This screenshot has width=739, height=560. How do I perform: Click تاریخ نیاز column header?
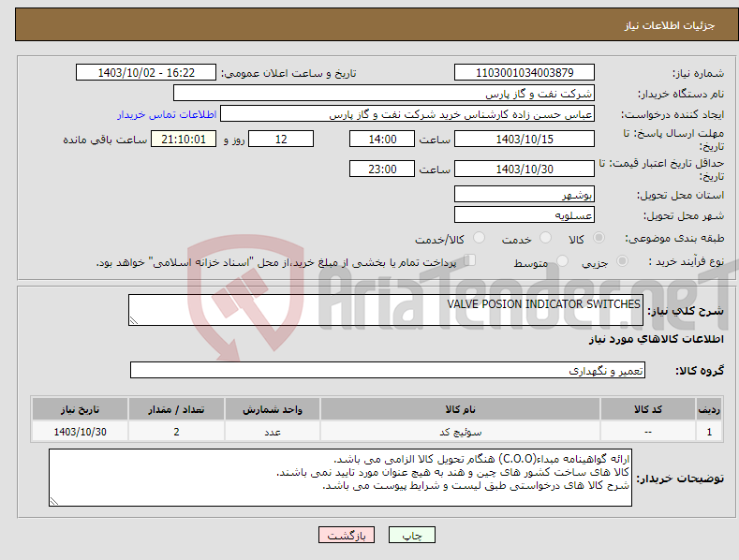pos(81,409)
